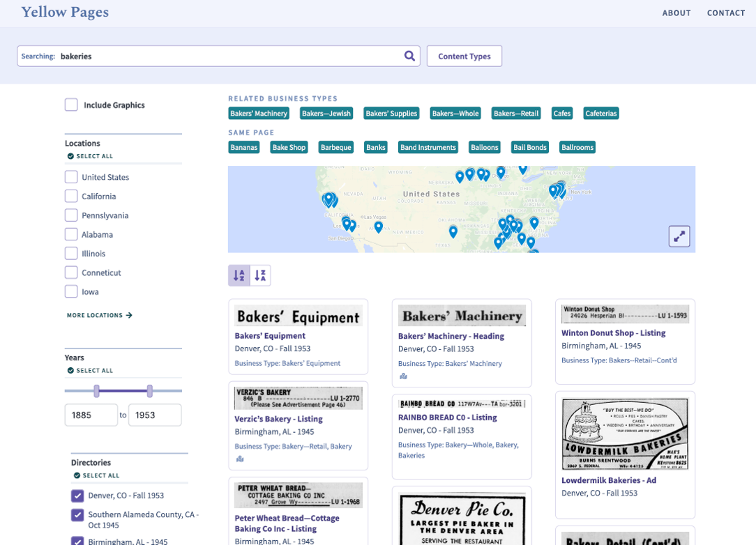Check the Illinois location
This screenshot has height=545, width=756.
71,254
